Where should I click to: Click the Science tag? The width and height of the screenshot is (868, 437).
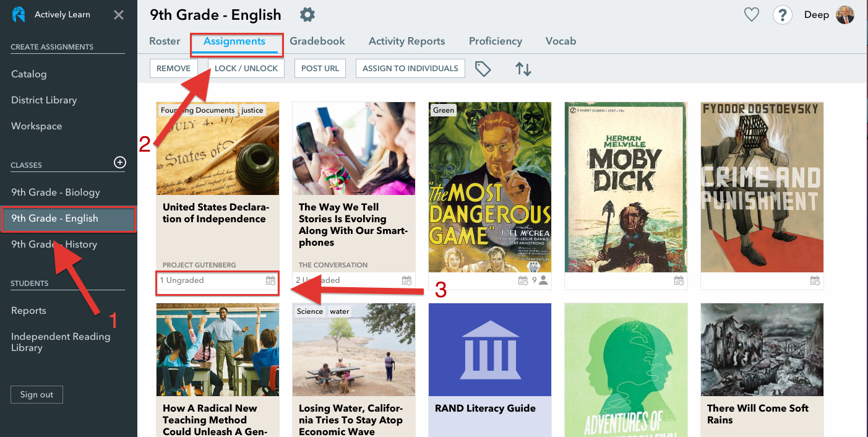pos(310,311)
